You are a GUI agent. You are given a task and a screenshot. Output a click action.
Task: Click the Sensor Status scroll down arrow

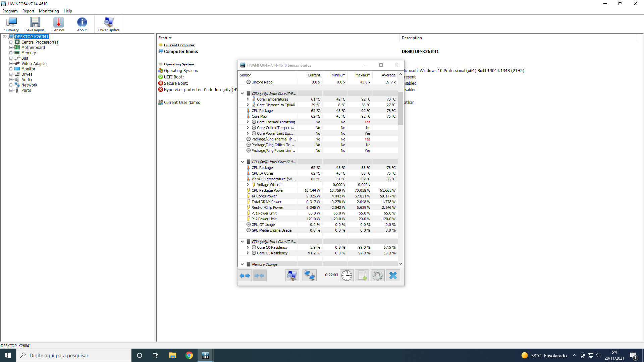[400, 264]
